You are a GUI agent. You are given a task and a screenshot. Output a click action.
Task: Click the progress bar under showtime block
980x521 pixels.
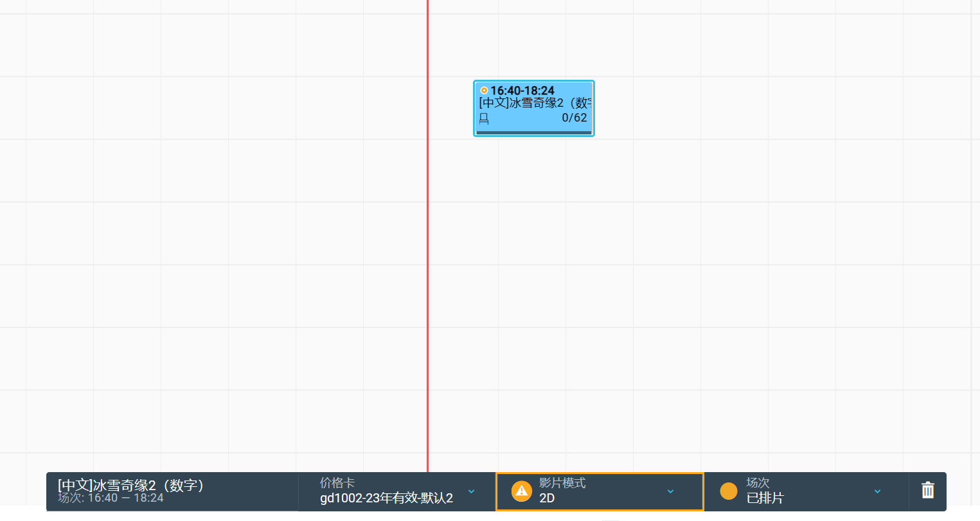pyautogui.click(x=533, y=133)
